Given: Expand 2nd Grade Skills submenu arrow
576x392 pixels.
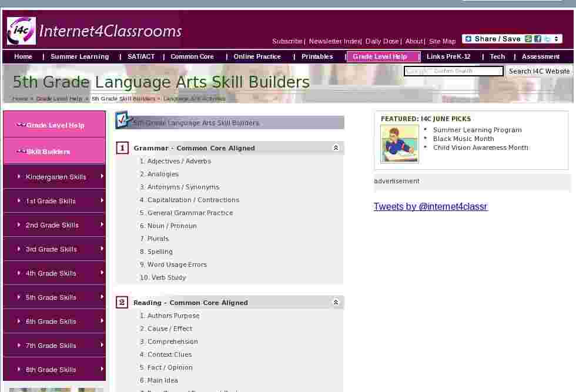Looking at the screenshot, I should 102,225.
